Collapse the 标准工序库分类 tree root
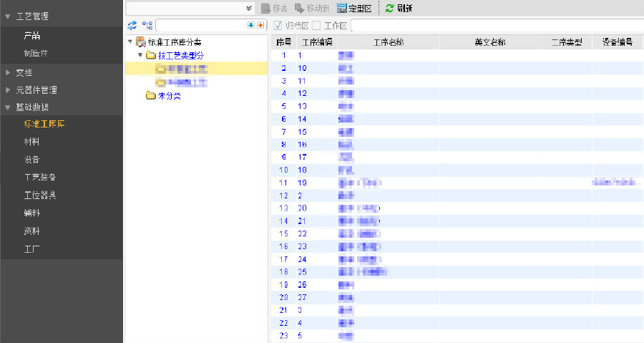Viewport: 644px width, 343px height. pyautogui.click(x=130, y=42)
